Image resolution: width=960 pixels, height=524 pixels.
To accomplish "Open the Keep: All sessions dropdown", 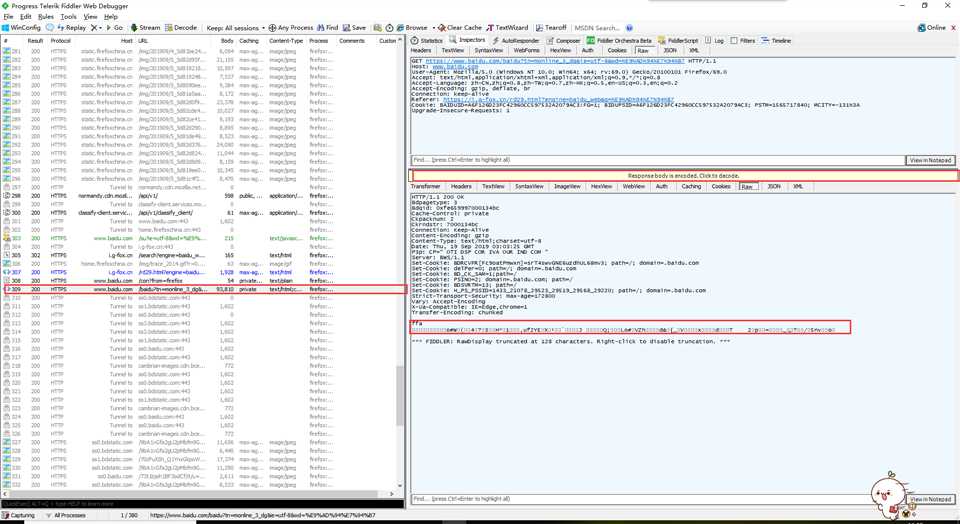I will click(236, 28).
